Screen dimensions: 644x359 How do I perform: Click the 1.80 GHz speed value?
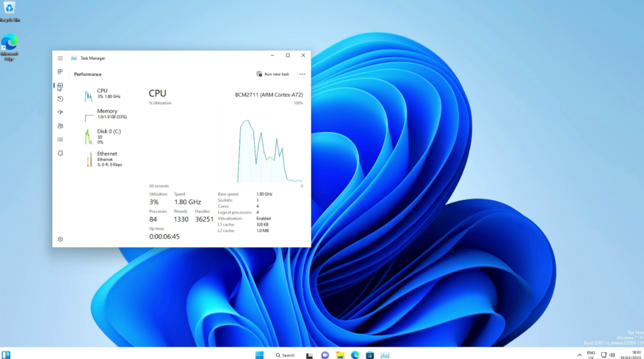coord(187,202)
